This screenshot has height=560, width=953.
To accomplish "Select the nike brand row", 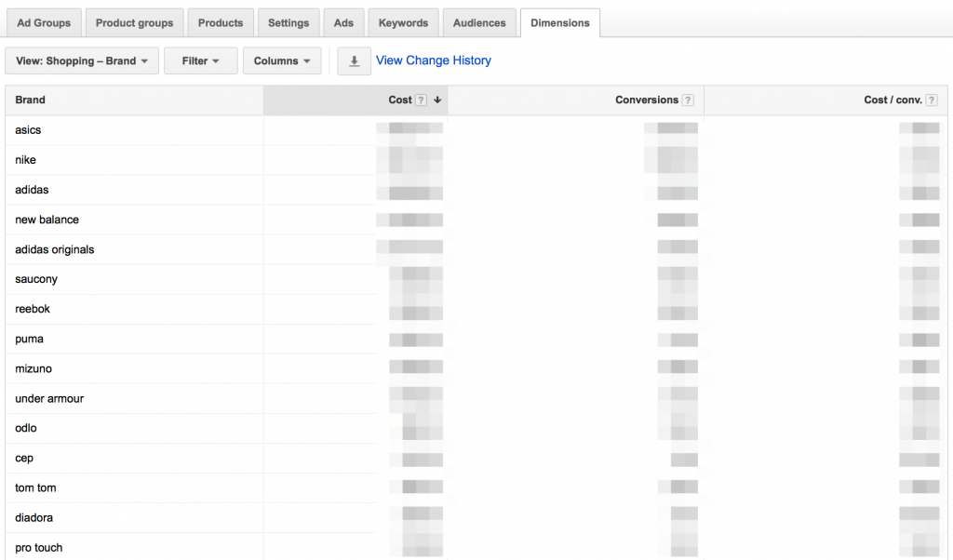I will pyautogui.click(x=476, y=160).
